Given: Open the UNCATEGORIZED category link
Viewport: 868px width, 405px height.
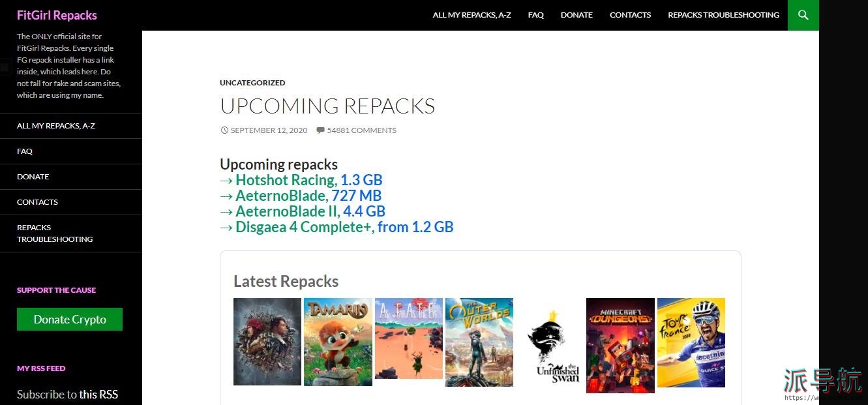Looking at the screenshot, I should click(252, 83).
